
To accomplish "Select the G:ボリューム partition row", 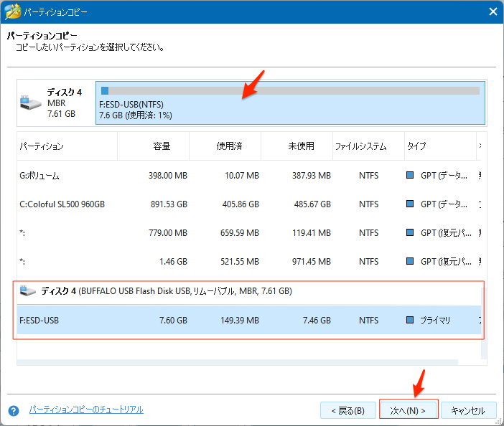I will 215,175.
